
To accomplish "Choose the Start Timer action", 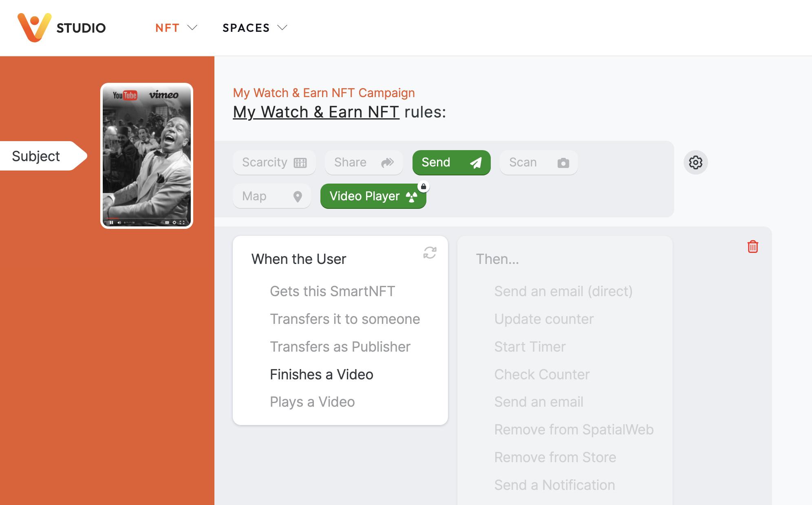I will tap(530, 347).
